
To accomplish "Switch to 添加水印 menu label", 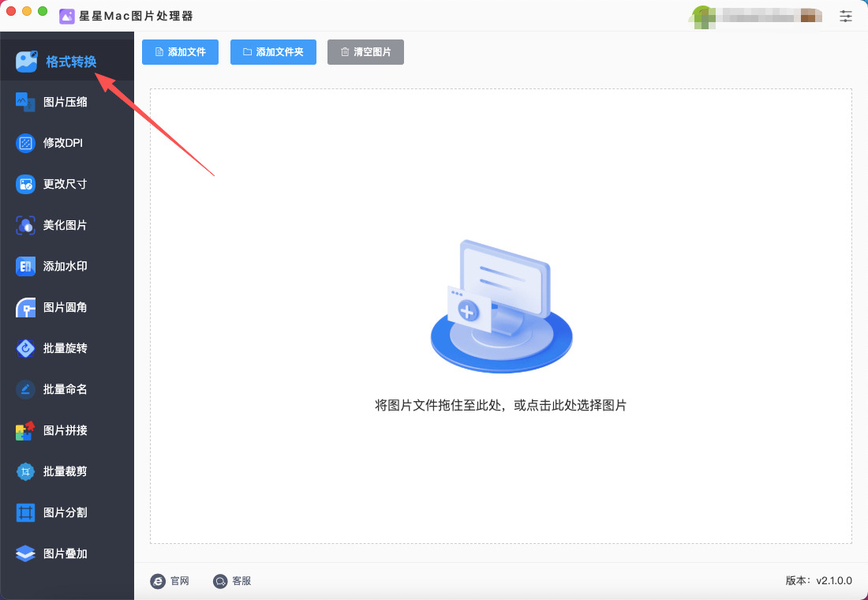I will 65,266.
